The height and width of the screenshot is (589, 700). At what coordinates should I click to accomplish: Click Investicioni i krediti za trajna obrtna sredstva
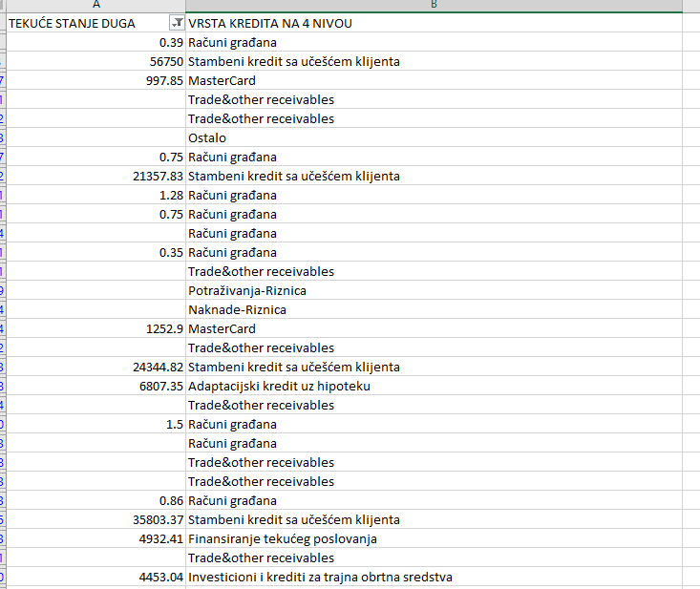point(434,577)
